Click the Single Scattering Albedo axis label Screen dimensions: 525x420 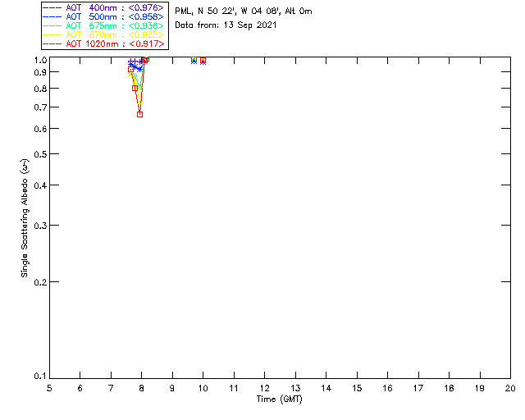point(25,218)
